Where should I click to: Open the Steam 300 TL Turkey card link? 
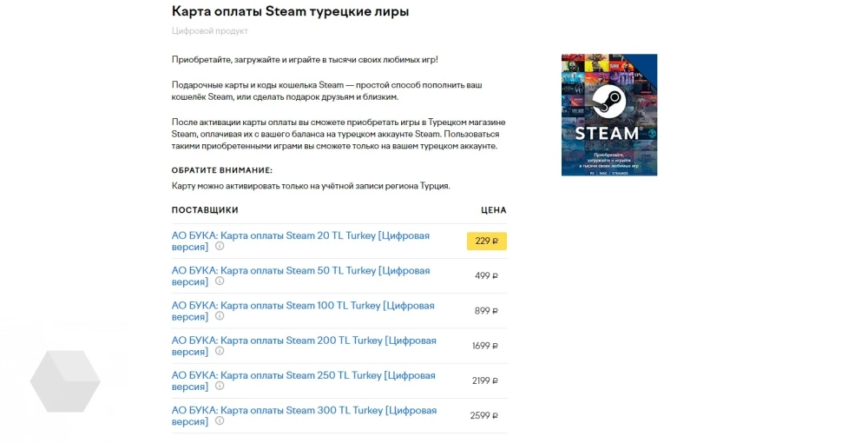304,410
